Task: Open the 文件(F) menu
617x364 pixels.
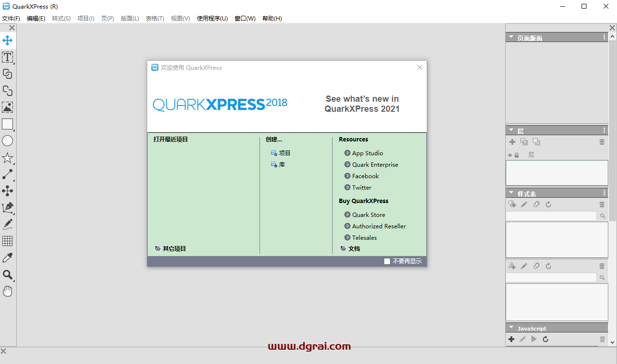Action: tap(11, 18)
